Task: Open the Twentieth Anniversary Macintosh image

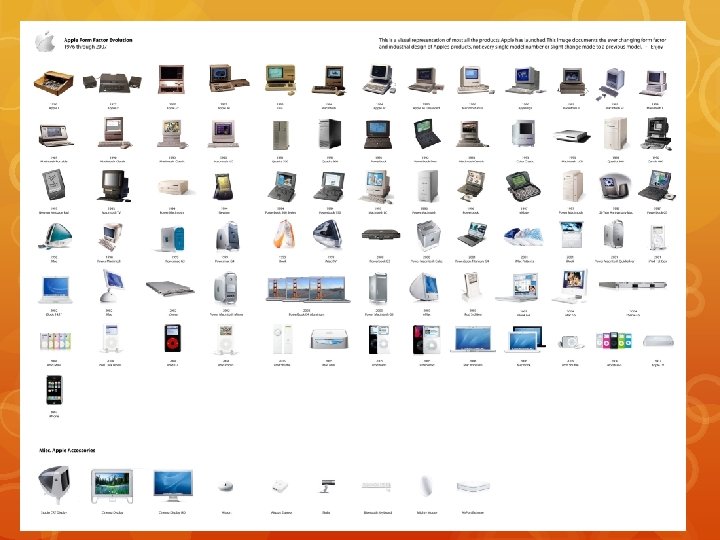Action: 615,186
